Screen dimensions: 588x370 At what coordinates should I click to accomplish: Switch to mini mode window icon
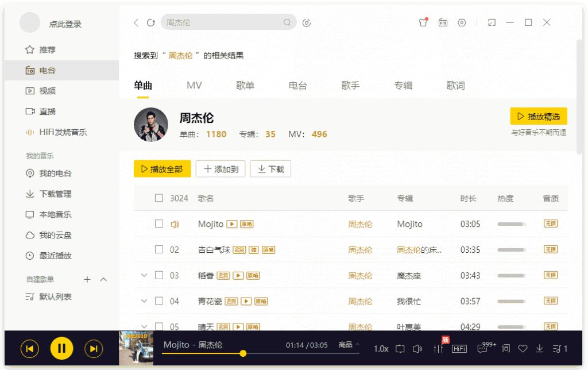(492, 22)
